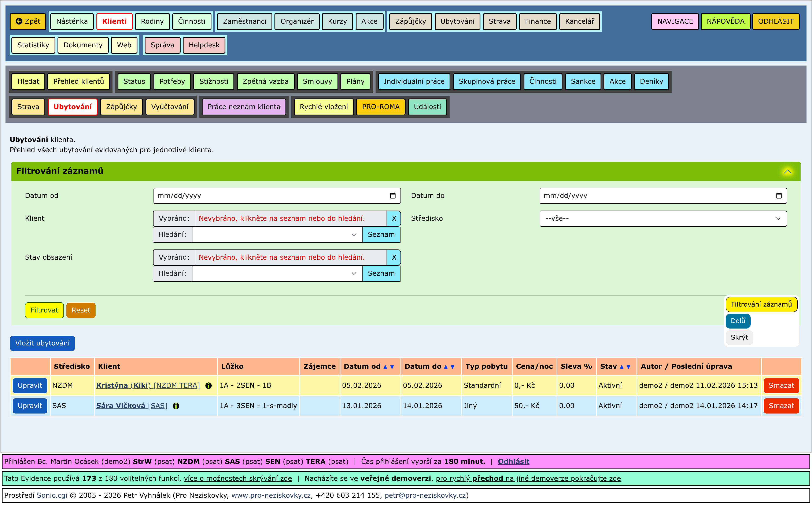Screen dimensions: 812x515
Task: Expand Klient Hledání combo box
Action: click(x=354, y=235)
